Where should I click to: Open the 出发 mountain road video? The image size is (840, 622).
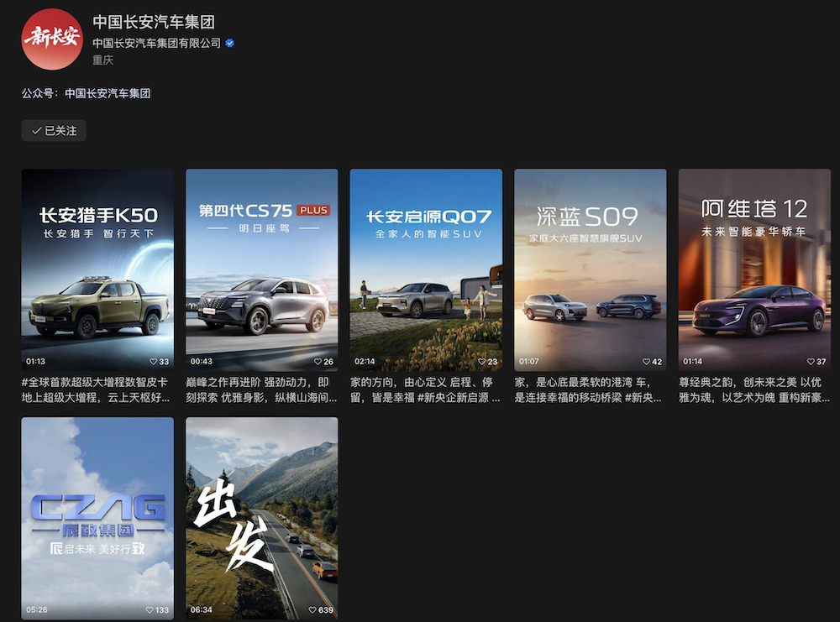(x=261, y=516)
